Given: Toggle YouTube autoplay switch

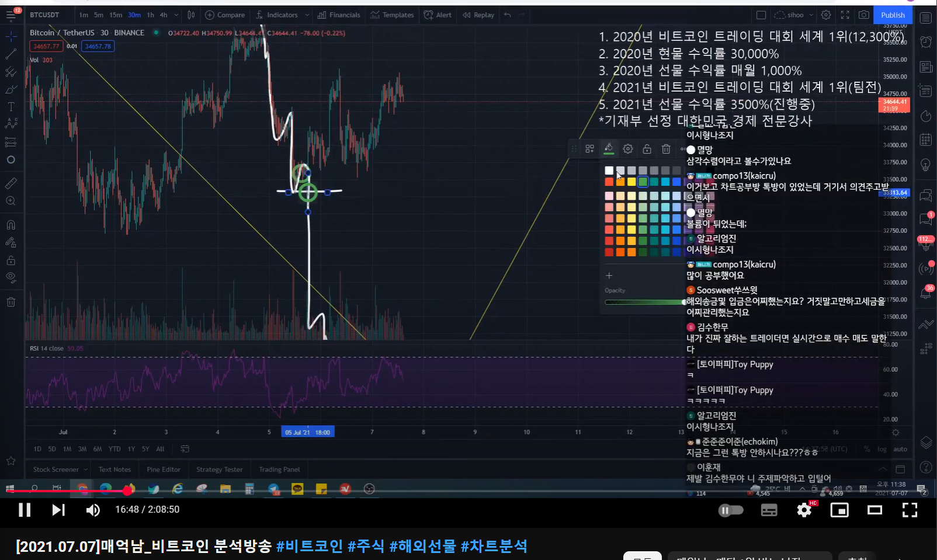Looking at the screenshot, I should 731,510.
